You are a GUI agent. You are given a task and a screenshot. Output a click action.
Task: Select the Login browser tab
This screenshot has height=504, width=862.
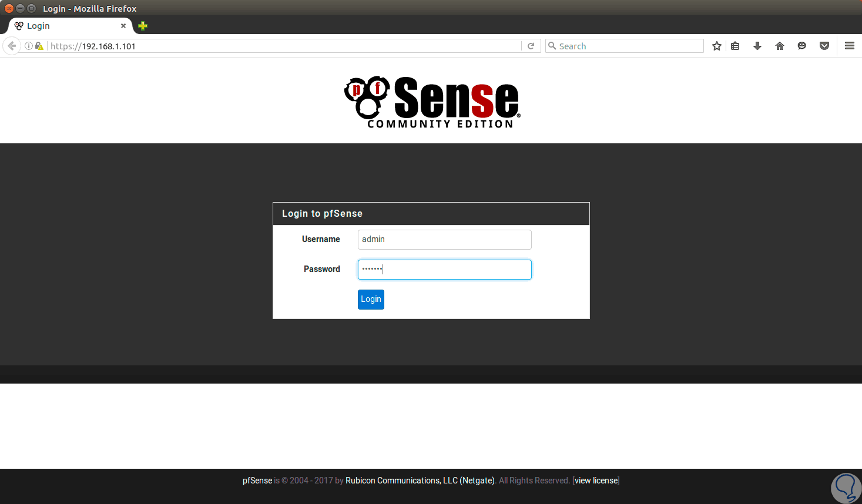70,26
